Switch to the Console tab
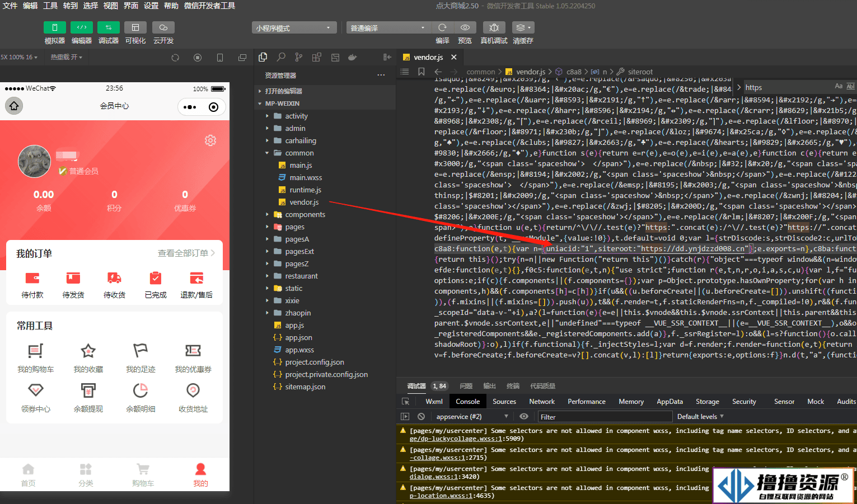The height and width of the screenshot is (504, 857). coord(467,402)
